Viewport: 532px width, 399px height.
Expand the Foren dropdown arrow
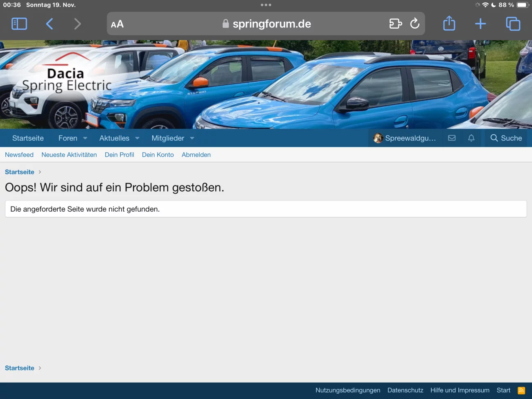(x=85, y=138)
